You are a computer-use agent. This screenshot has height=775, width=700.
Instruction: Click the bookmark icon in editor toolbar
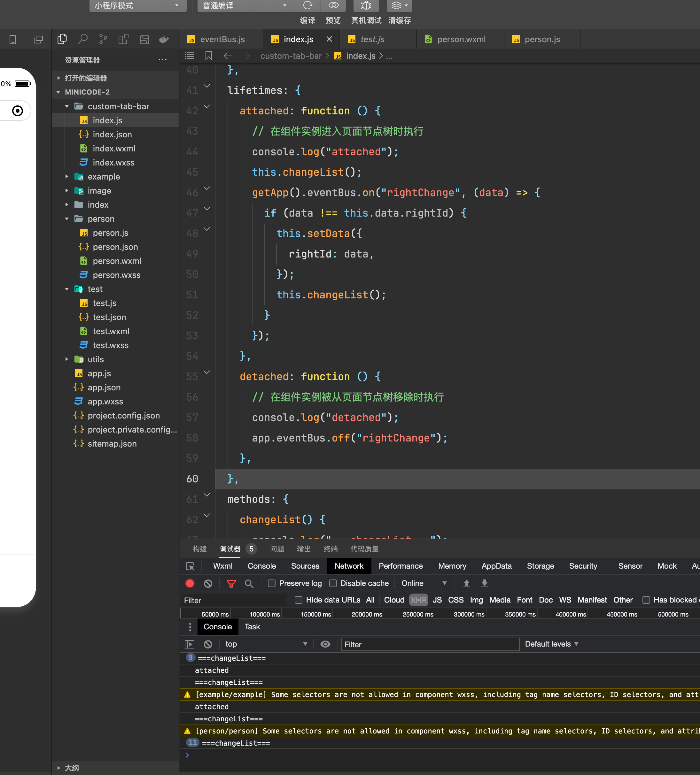208,56
